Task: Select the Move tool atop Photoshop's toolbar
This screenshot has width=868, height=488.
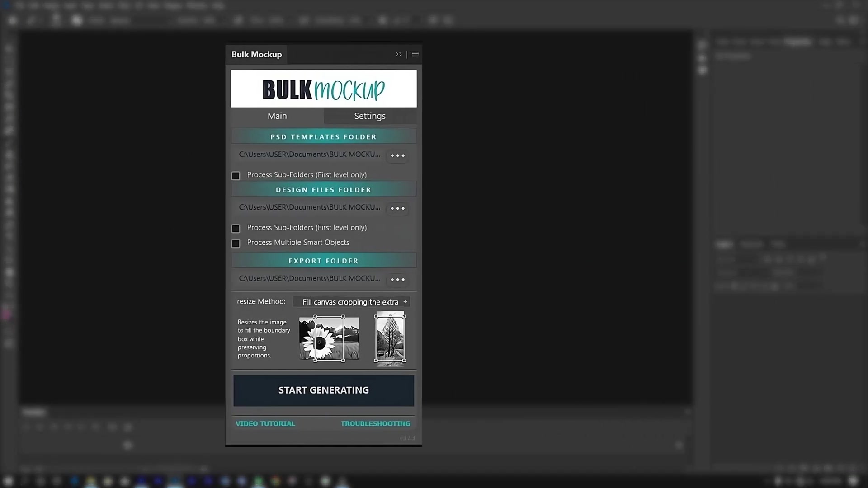Action: tap(9, 48)
